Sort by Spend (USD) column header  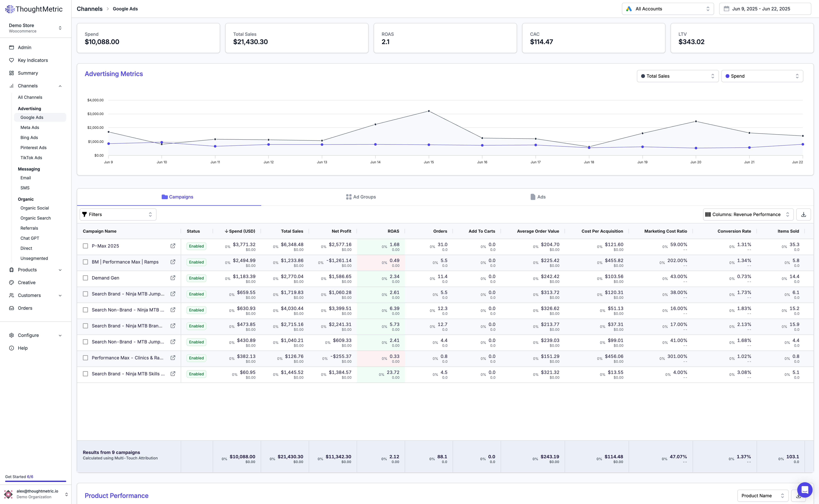click(240, 231)
